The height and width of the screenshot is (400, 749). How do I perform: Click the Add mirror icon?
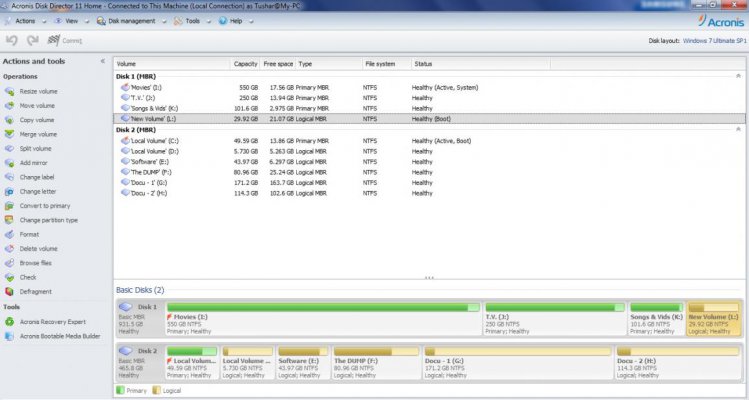click(9, 163)
